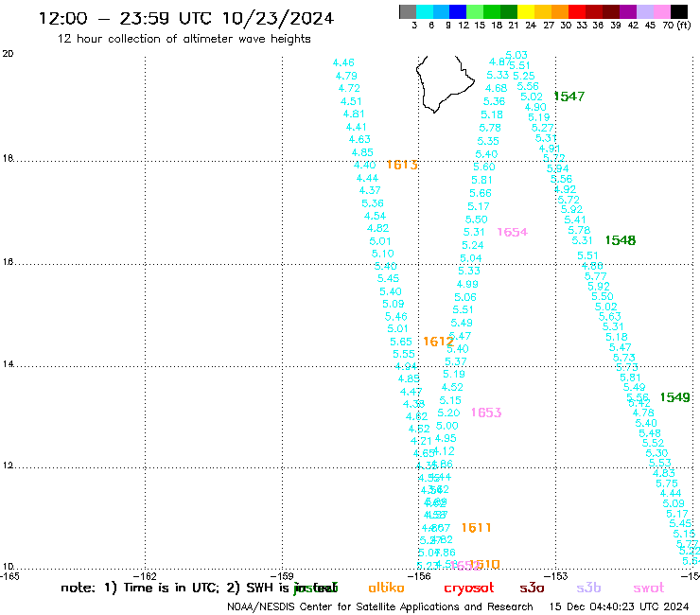Click the wave height value 5.03

pyautogui.click(x=516, y=55)
